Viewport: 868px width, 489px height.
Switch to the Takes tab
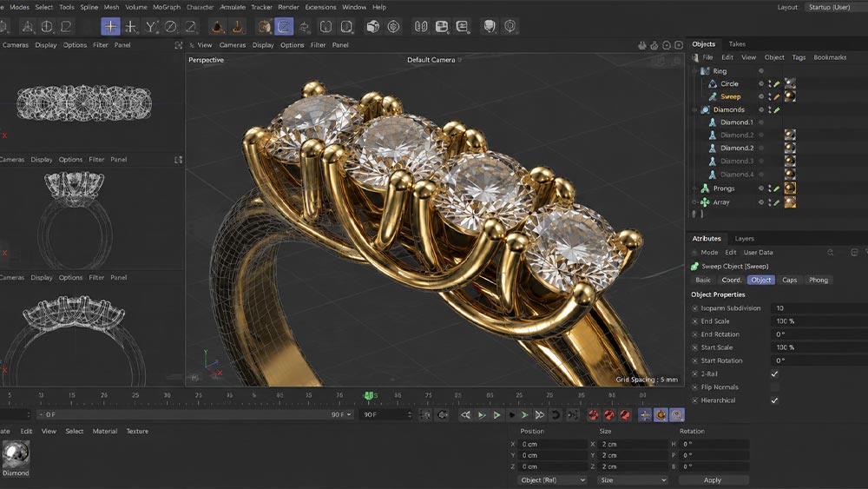737,44
